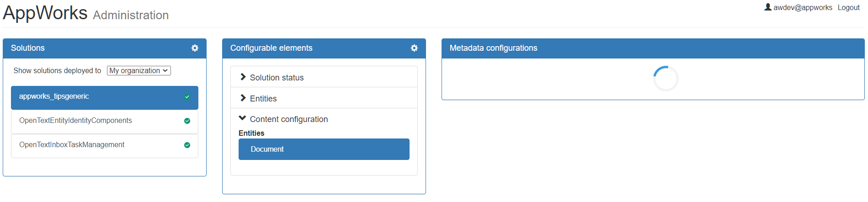Click the Solutions panel header title

(x=28, y=48)
